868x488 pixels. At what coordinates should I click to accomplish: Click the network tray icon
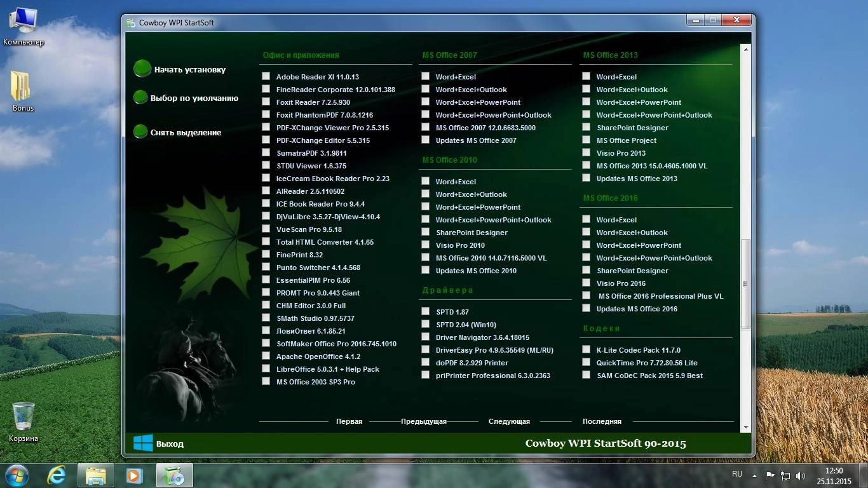[x=785, y=475]
